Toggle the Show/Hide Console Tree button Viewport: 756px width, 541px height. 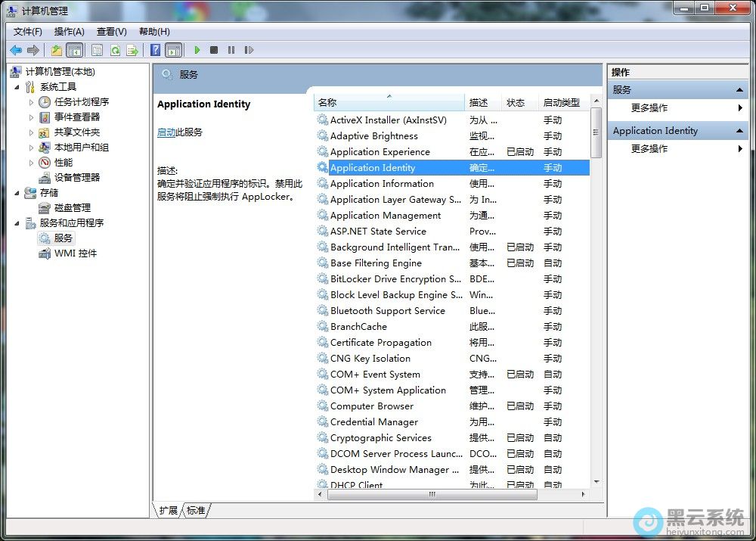click(x=74, y=50)
